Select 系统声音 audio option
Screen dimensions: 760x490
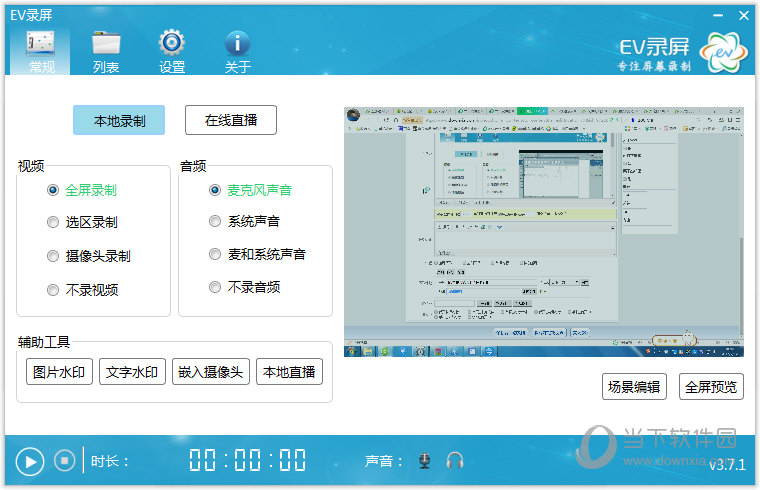click(x=244, y=221)
